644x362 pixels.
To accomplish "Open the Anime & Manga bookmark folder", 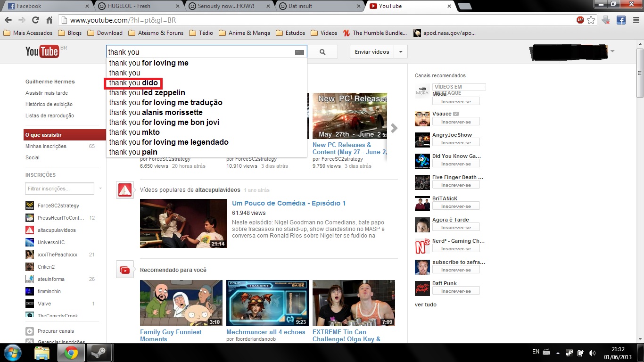I will click(x=244, y=33).
